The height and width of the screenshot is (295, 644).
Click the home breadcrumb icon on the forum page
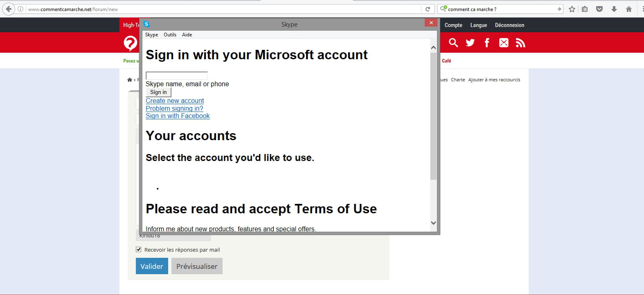130,80
